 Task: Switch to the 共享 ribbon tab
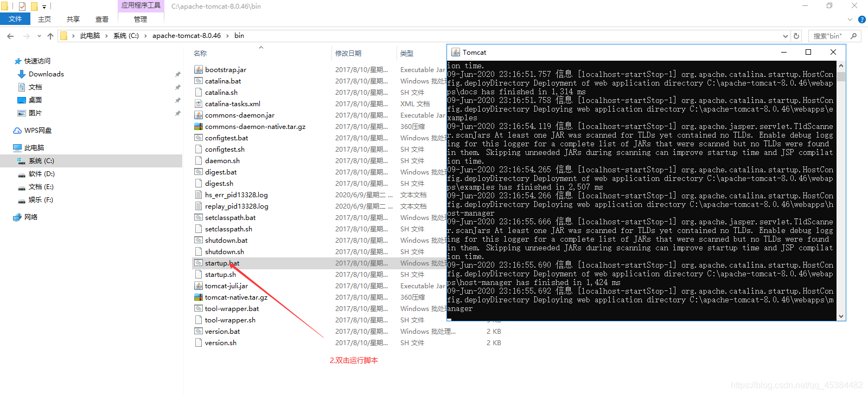point(73,19)
